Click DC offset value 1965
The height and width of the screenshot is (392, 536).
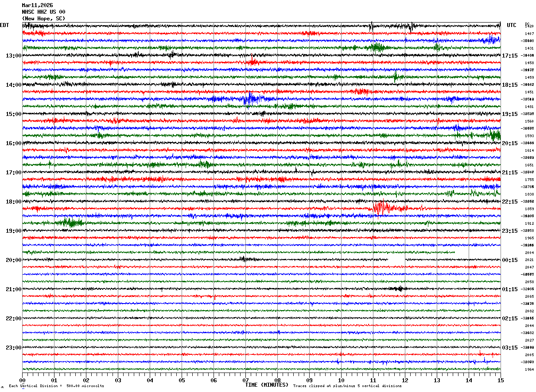529,238
